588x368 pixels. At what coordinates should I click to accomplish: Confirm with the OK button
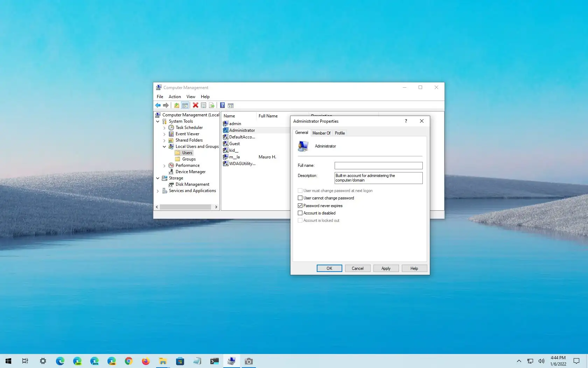(329, 268)
